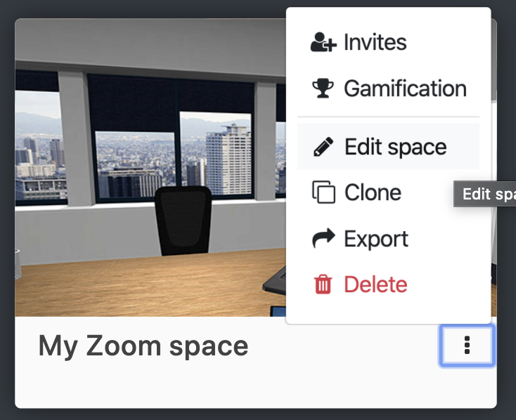Click the white skyscraper in the preview image

click(228, 159)
